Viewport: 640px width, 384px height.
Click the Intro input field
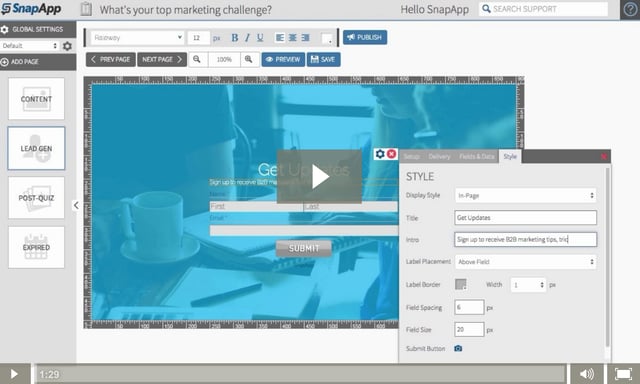(526, 240)
